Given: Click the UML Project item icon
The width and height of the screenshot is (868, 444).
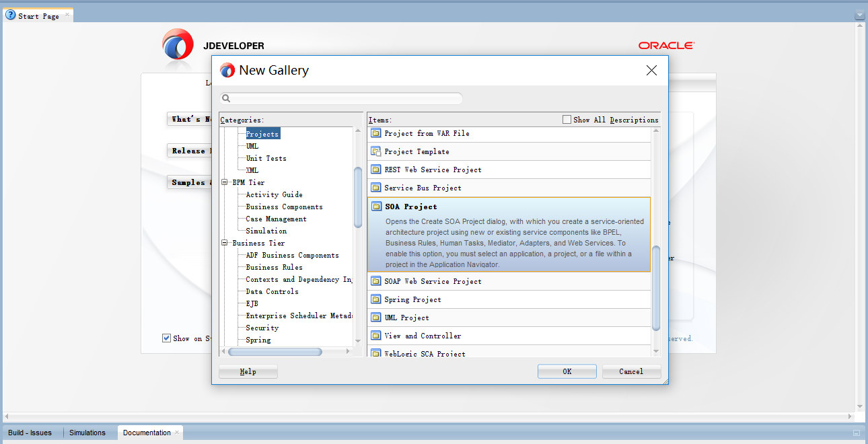Looking at the screenshot, I should (x=375, y=317).
